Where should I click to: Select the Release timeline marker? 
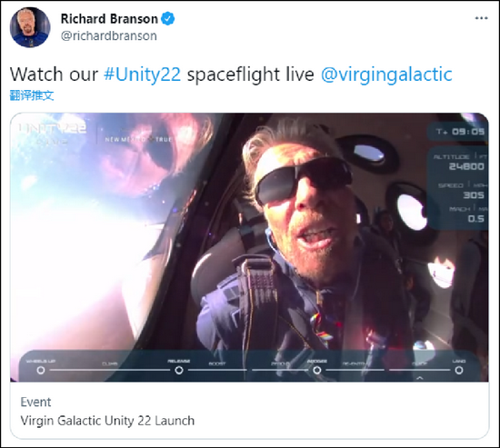179,370
